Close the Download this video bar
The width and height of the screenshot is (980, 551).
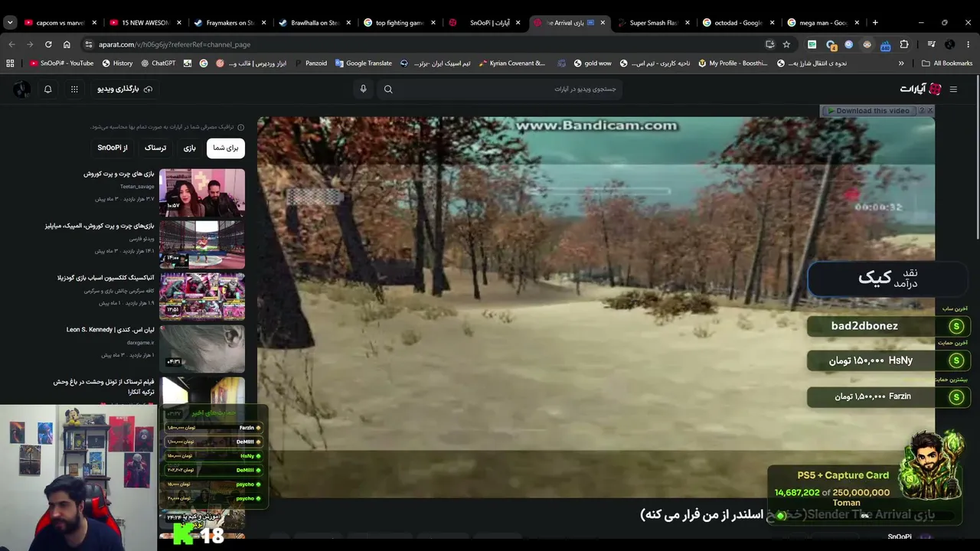[x=930, y=111]
